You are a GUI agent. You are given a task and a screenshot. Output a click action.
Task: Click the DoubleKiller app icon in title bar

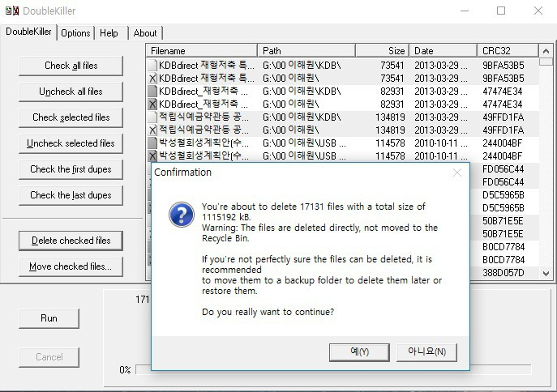pos(12,11)
